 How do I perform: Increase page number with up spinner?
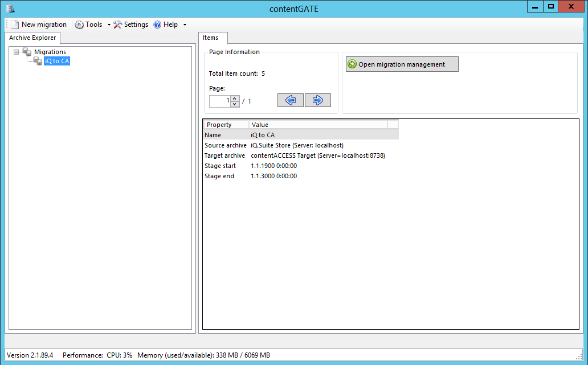[x=235, y=99]
